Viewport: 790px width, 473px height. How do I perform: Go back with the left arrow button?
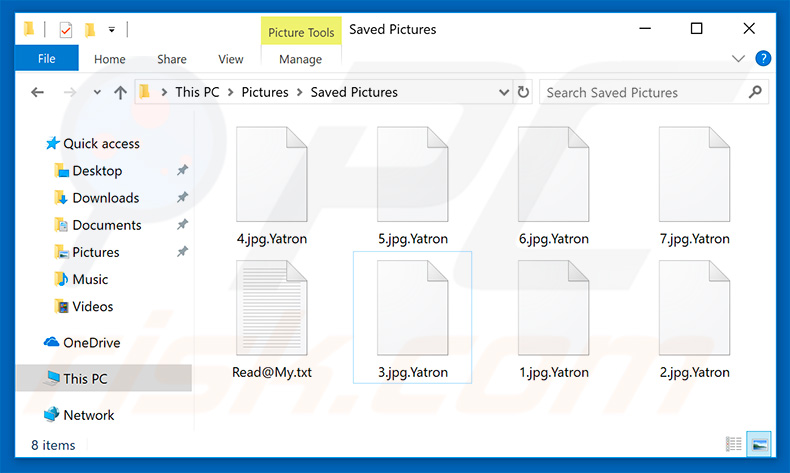pyautogui.click(x=37, y=92)
